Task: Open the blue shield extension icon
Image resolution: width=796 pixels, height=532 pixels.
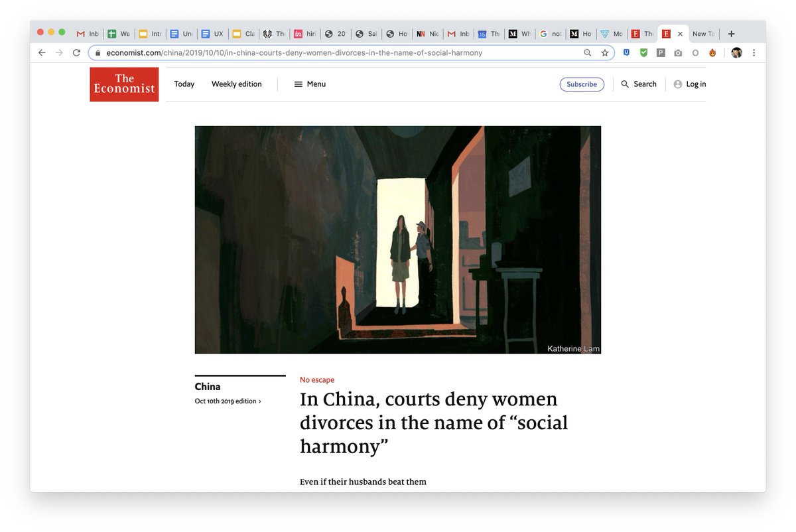Action: tap(626, 53)
